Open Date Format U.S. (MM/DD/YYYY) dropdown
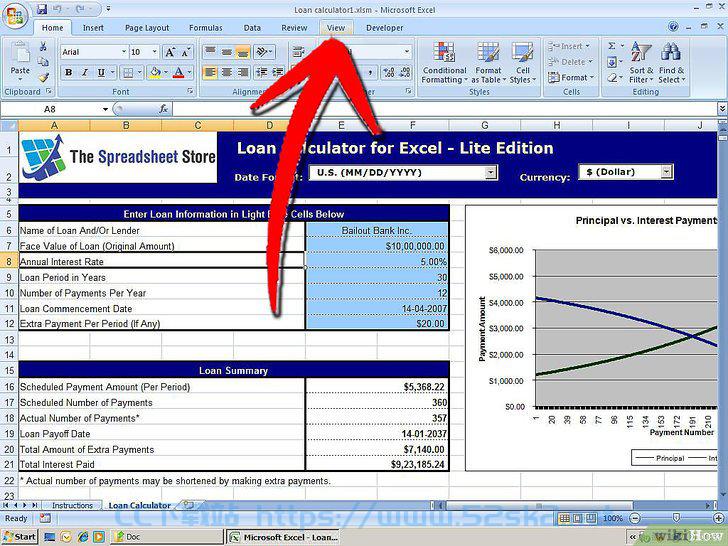This screenshot has height=546, width=728. point(490,173)
